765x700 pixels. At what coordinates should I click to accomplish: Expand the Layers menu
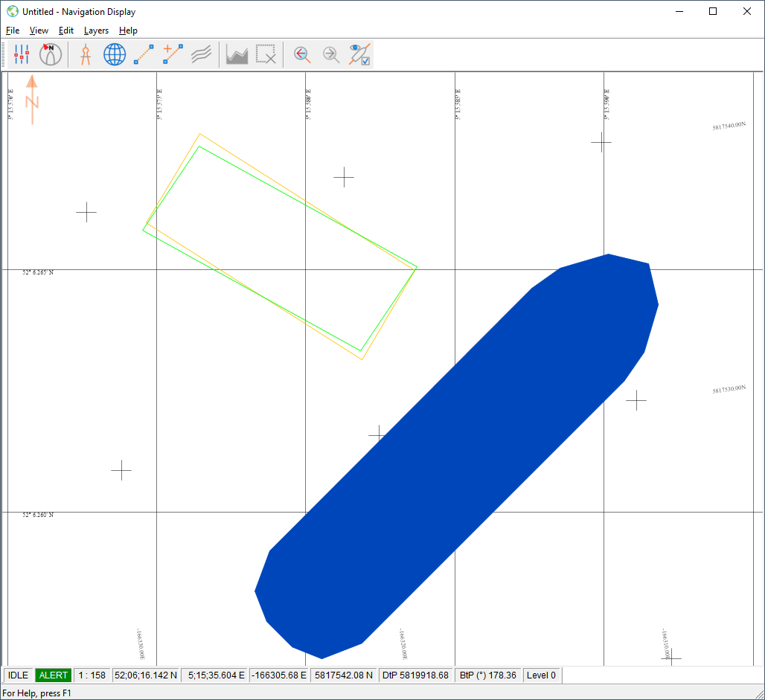coord(96,30)
